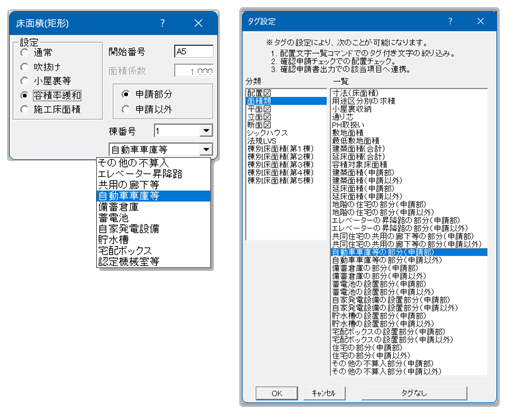Close the 床面積(矩形) dialog
Viewport: 507px width, 414px height.
click(x=198, y=23)
